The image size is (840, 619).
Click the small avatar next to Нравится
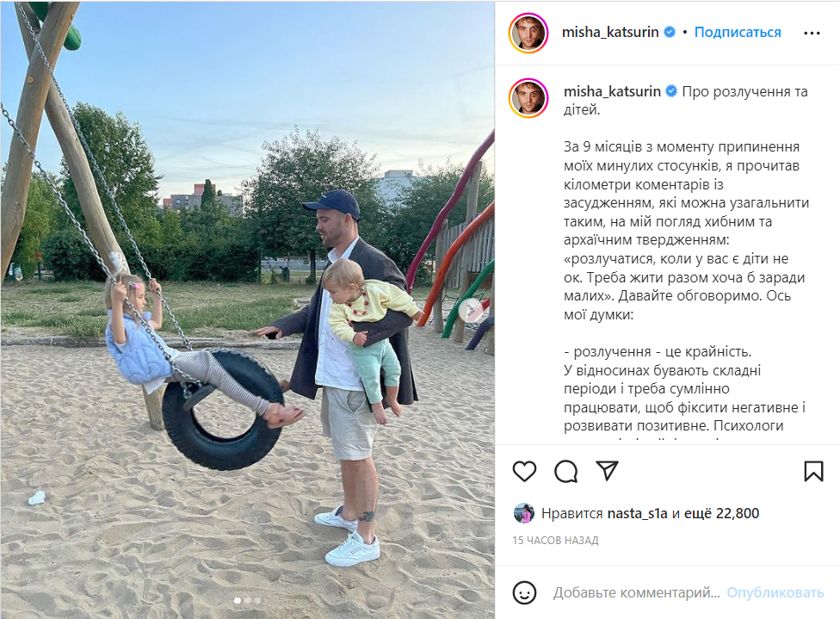(x=523, y=513)
